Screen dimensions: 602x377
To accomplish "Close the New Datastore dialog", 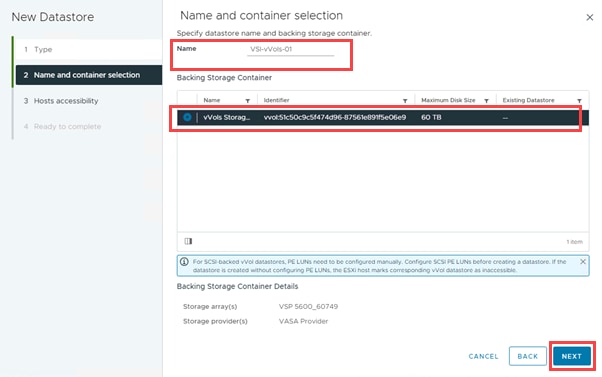I will pyautogui.click(x=590, y=17).
